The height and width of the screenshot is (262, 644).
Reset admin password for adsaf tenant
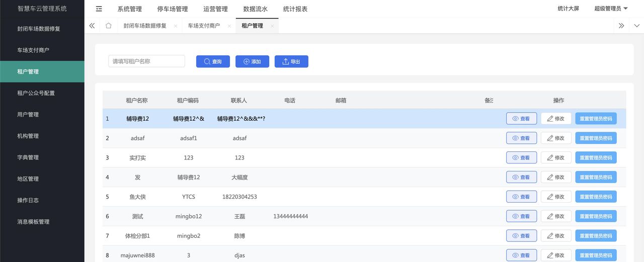[x=596, y=138]
